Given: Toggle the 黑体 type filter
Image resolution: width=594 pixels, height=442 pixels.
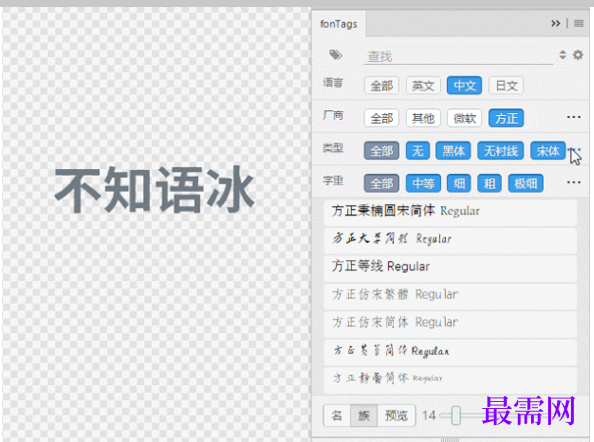Looking at the screenshot, I should point(453,151).
